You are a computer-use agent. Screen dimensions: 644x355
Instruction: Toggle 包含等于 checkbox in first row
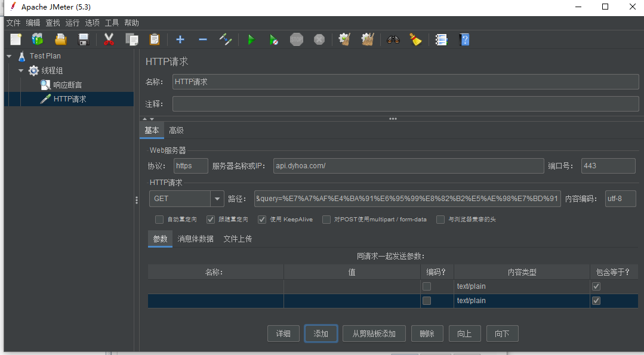coord(596,286)
